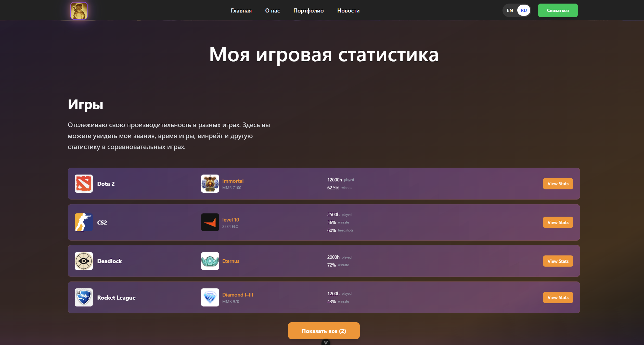Click the Dota 2 game icon

84,183
